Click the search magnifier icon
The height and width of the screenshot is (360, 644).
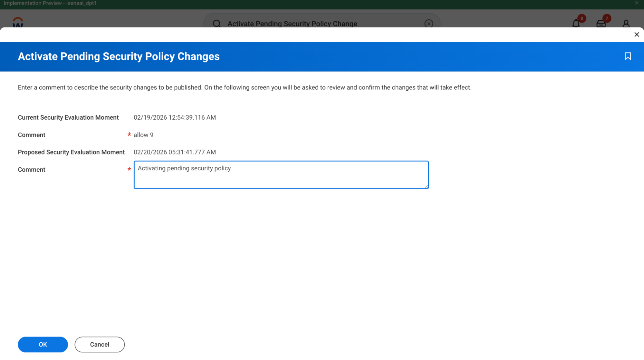coord(216,24)
